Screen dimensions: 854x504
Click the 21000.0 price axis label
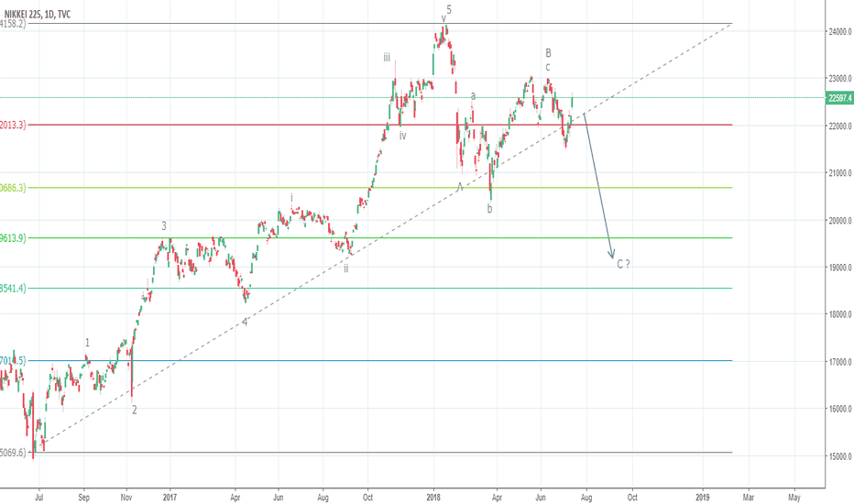(x=840, y=173)
